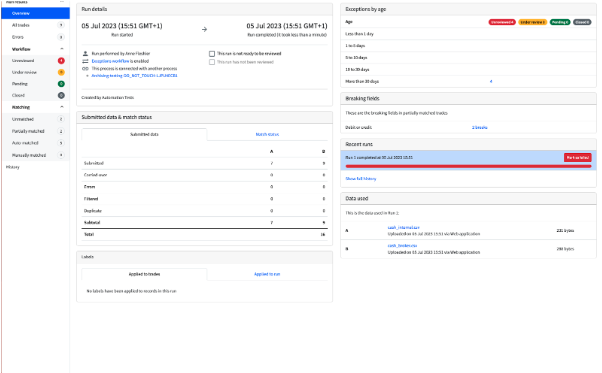Viewport: 602px width, 373px height.
Task: Click the green Pending count badge
Action: point(61,84)
